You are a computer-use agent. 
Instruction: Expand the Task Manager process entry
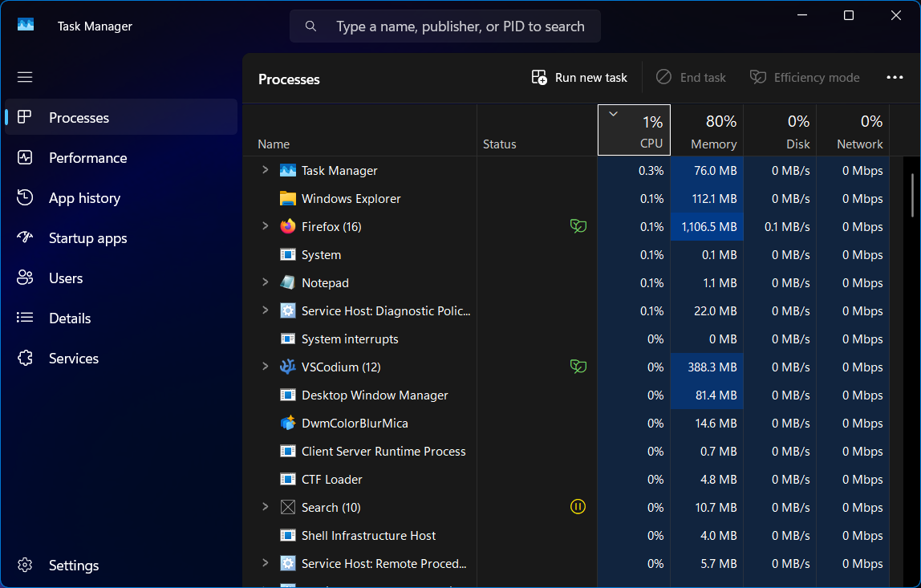tap(265, 170)
